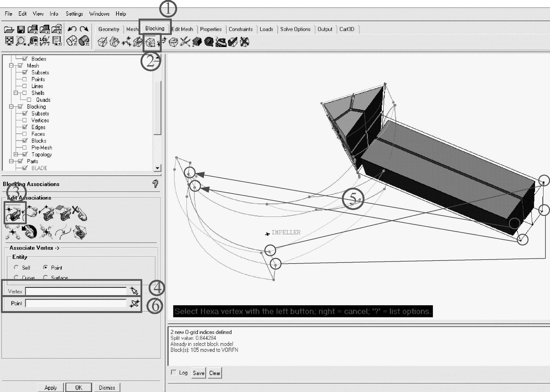Click the Snap Project Vertices icon
This screenshot has height=392, width=550.
pos(46,232)
